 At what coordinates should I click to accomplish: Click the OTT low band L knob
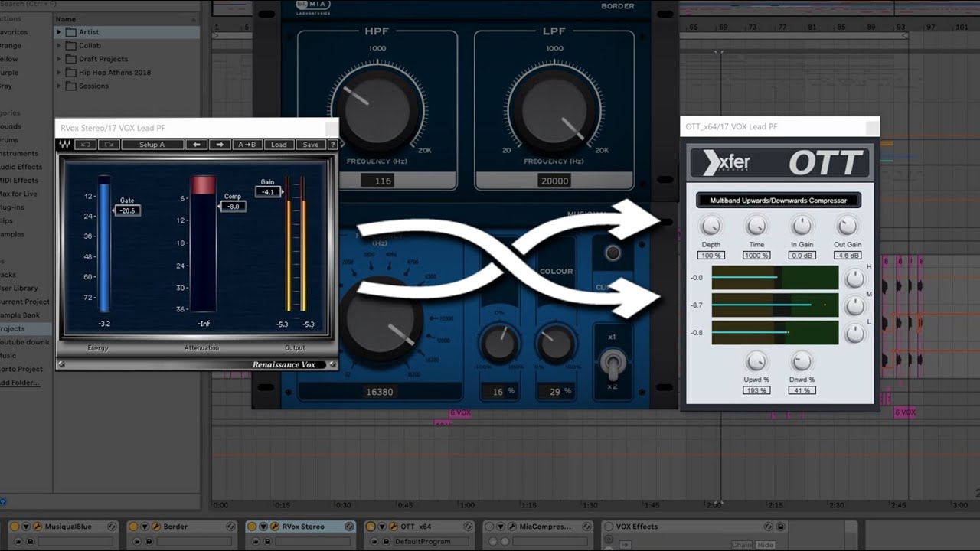854,334
